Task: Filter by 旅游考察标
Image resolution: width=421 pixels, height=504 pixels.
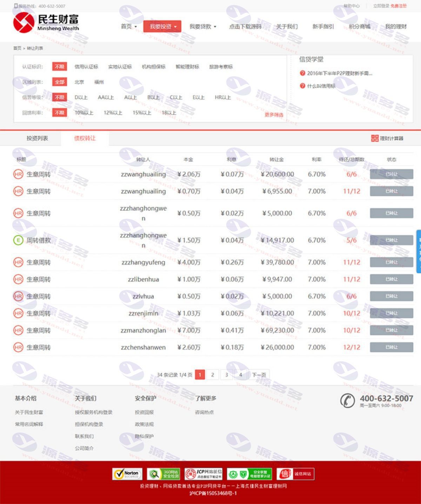Action: [221, 67]
